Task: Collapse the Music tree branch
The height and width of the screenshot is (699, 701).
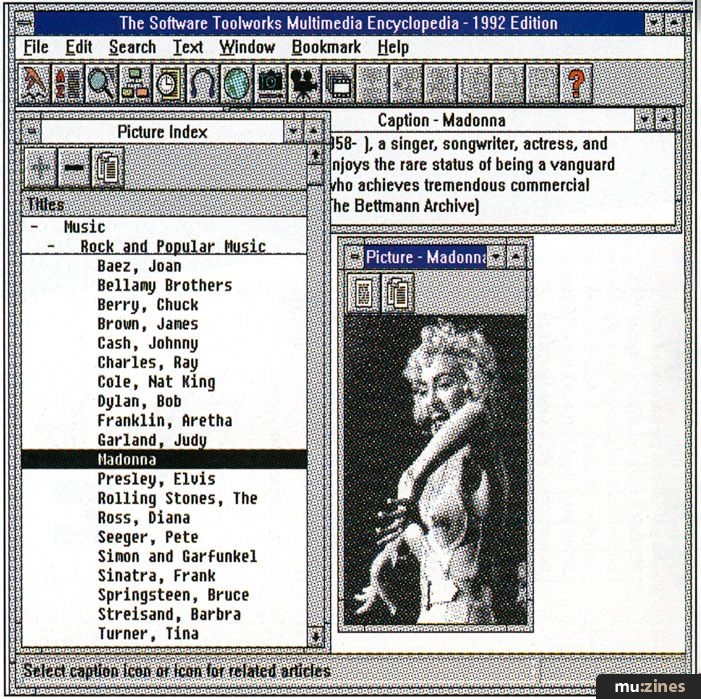Action: [x=34, y=227]
